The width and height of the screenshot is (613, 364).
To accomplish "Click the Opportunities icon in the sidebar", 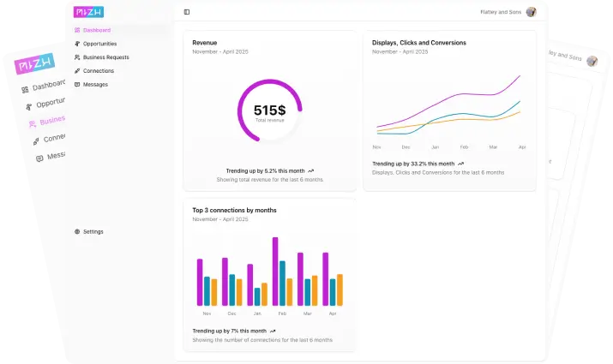I will (77, 44).
